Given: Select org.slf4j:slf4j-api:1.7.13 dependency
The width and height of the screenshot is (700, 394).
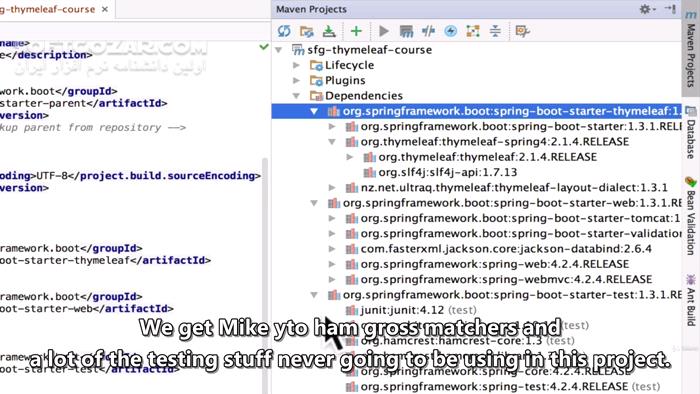Looking at the screenshot, I should (x=448, y=172).
